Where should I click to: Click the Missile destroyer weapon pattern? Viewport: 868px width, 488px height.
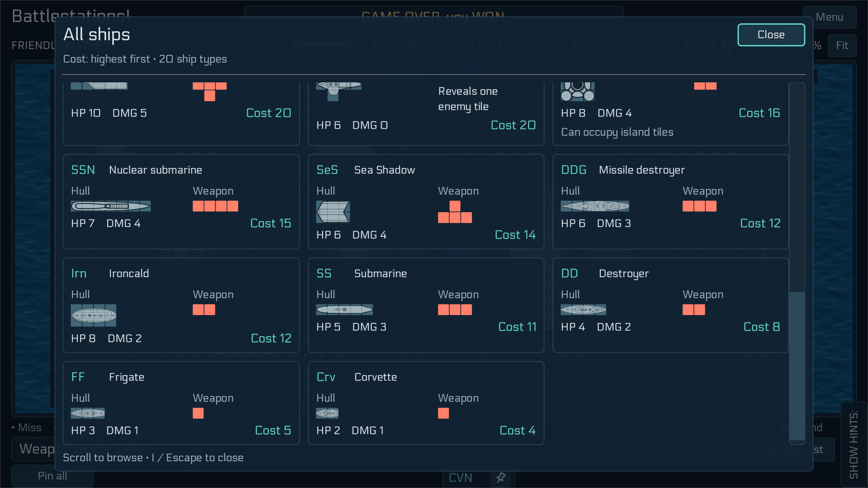pos(699,206)
